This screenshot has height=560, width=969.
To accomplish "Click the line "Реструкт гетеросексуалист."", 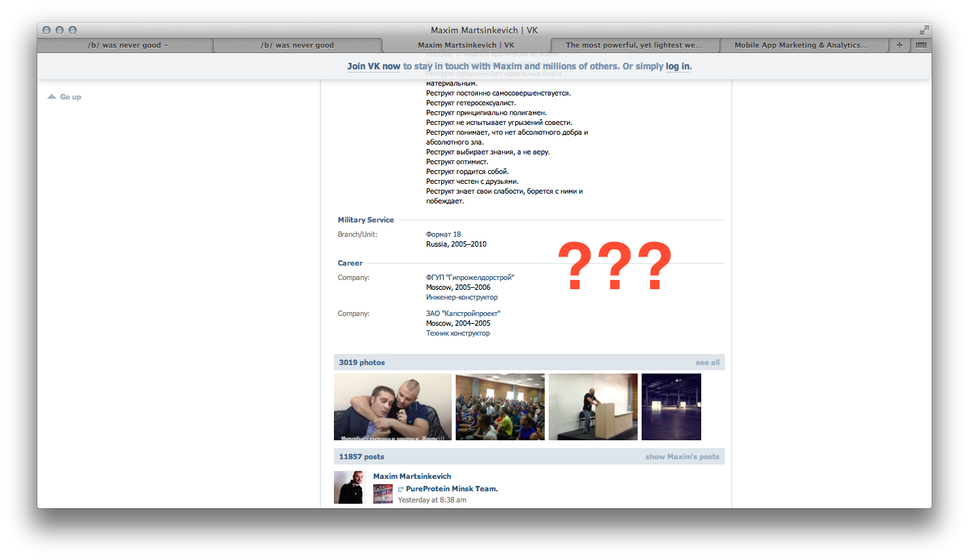I will (471, 103).
